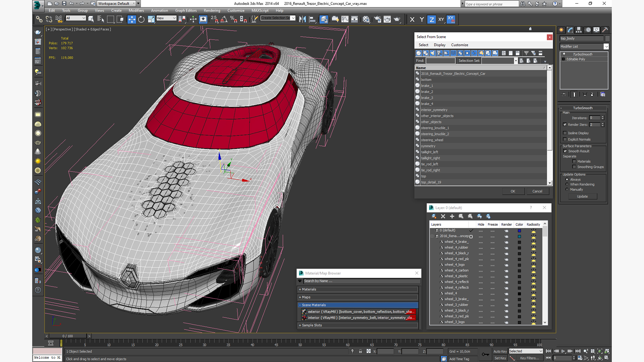Toggle the Angle Snap tool
Viewport: 644px width, 362px height.
[224, 19]
